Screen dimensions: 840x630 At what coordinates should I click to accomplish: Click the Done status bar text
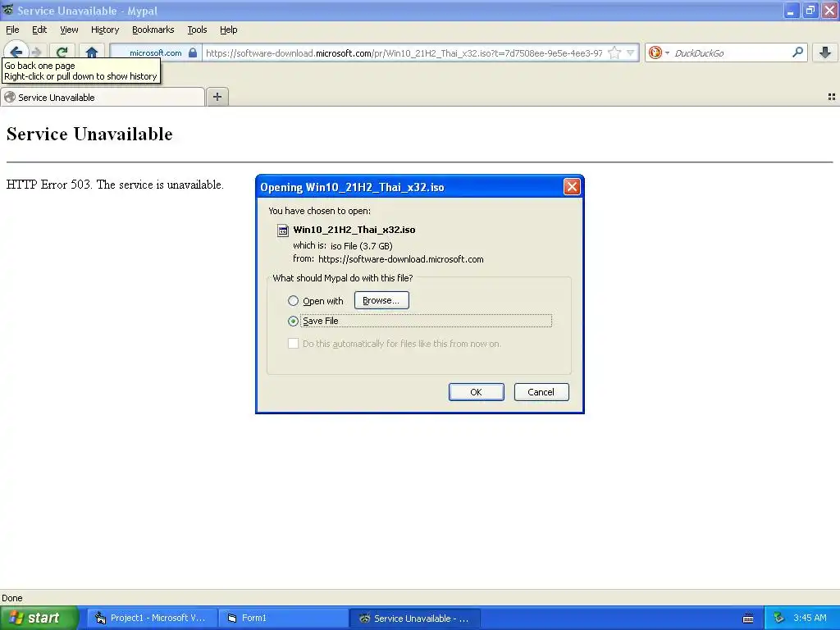coord(12,598)
